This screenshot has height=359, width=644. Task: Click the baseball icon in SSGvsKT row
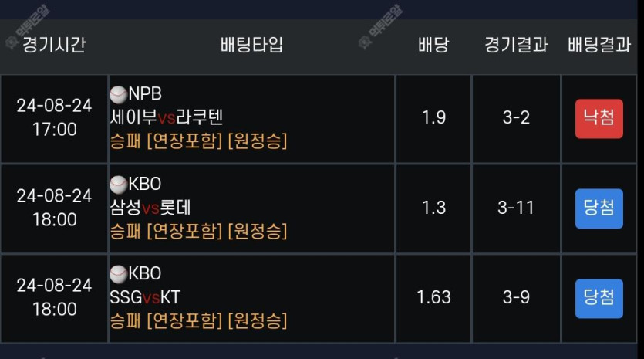pos(118,274)
